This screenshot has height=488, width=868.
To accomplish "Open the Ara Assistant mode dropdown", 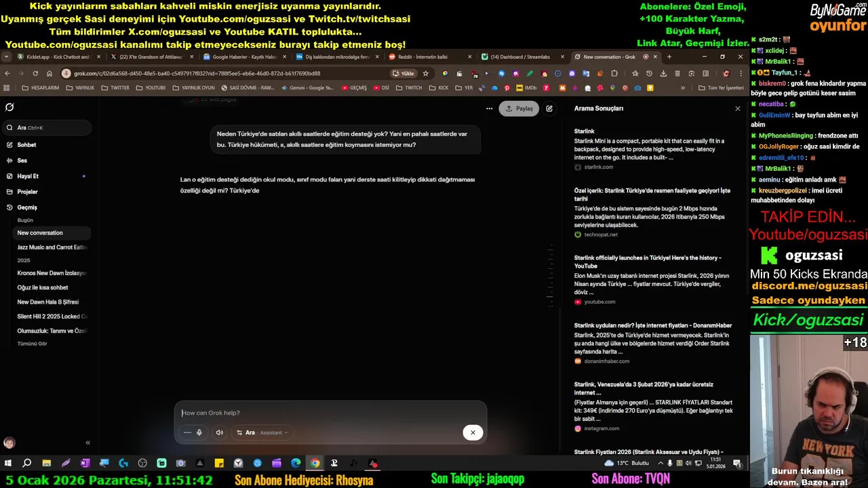I will pyautogui.click(x=262, y=432).
